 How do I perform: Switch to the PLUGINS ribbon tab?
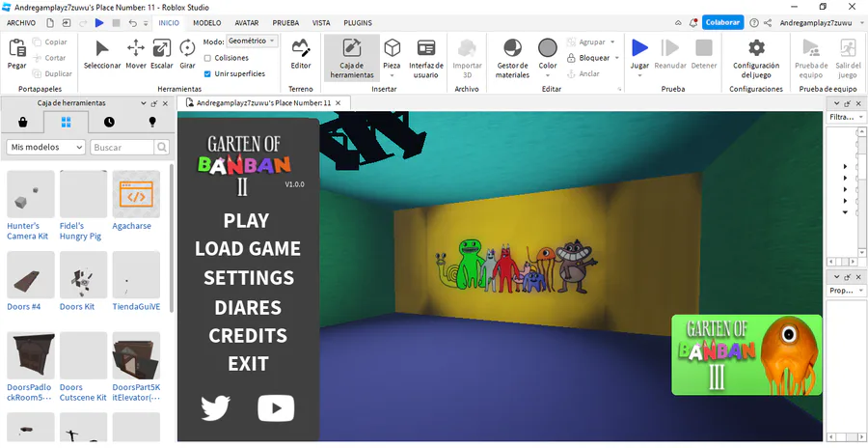point(358,23)
